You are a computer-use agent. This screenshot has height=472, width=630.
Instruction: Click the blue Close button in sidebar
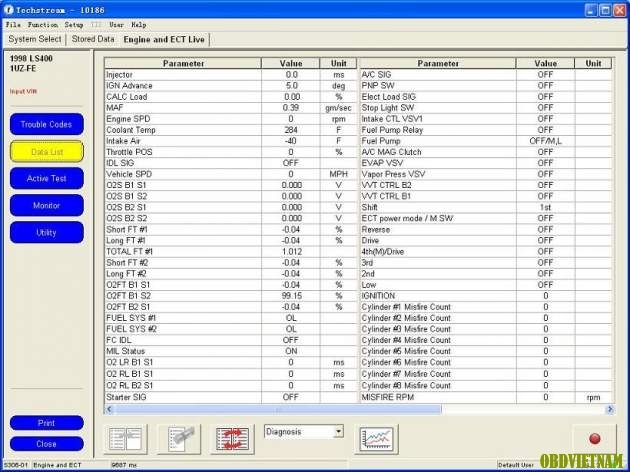(47, 444)
